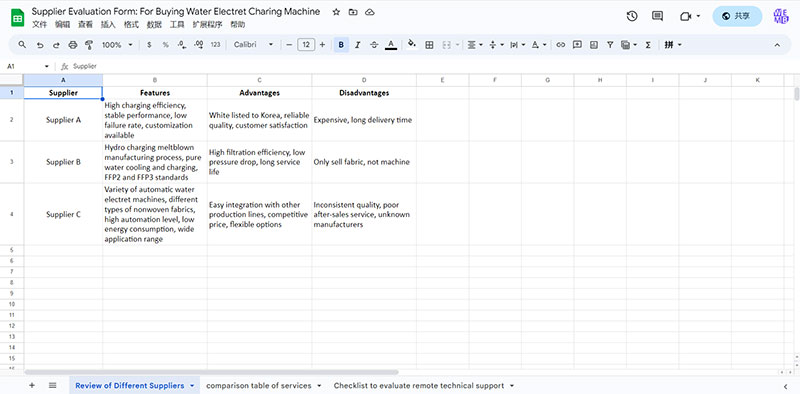Undo the last action
This screenshot has height=394, width=800.
(x=40, y=45)
